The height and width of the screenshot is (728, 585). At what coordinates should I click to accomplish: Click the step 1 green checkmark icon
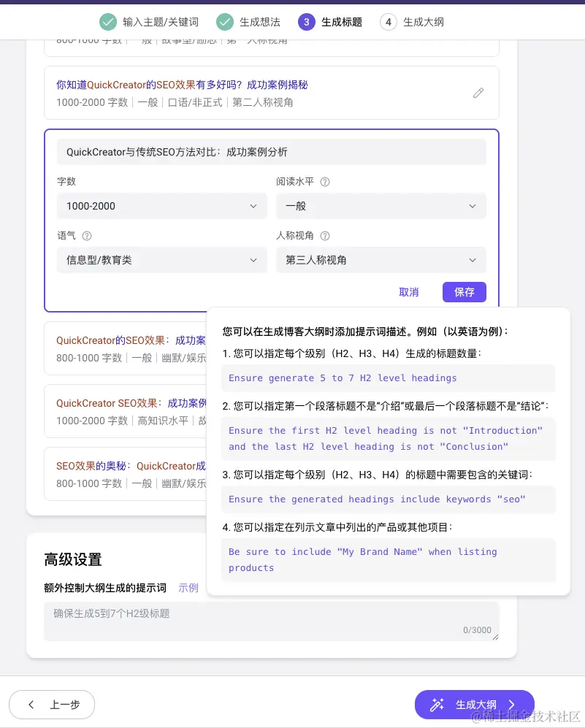click(x=108, y=22)
